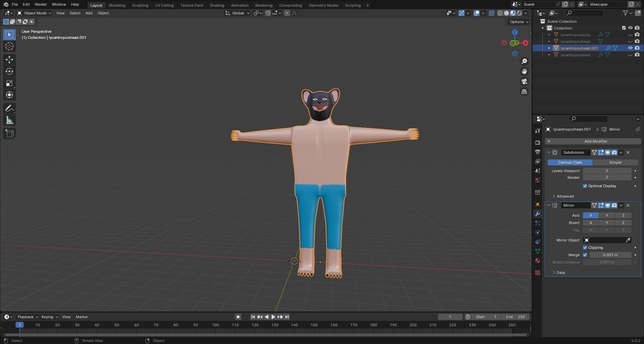Open the Render menu
644x344 pixels.
[41, 4]
